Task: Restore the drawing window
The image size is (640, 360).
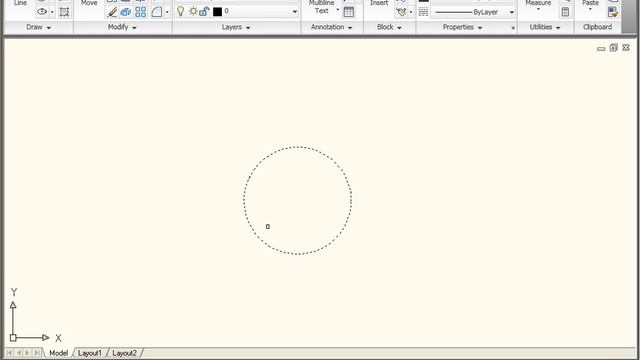Action: (613, 48)
